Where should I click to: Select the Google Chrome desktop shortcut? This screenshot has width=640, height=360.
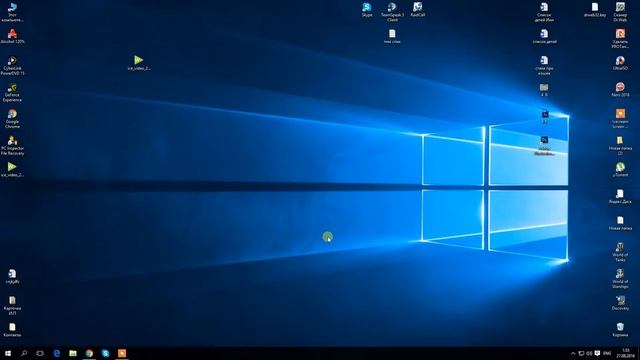(x=12, y=119)
